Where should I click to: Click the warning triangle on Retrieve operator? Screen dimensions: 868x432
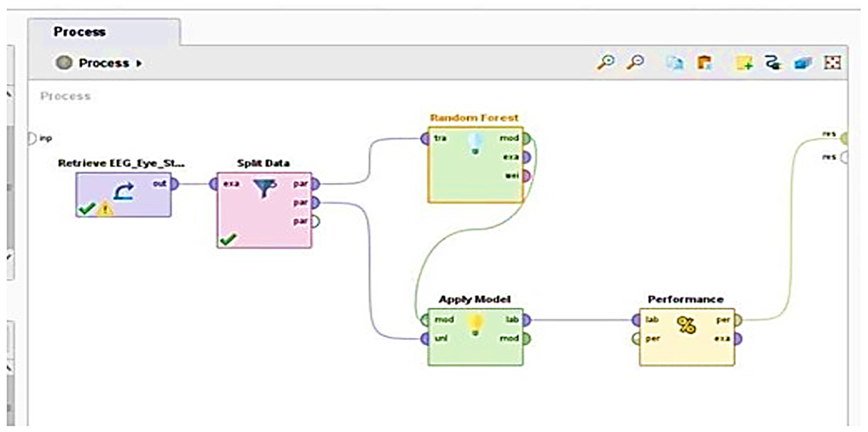pyautogui.click(x=105, y=209)
